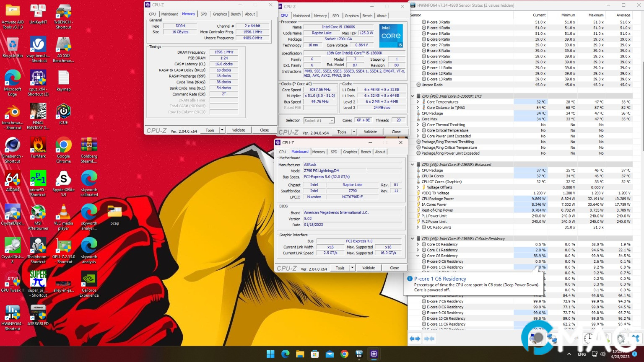
Task: Open HWiNFO sensor settings gear icon
Action: [621, 339]
